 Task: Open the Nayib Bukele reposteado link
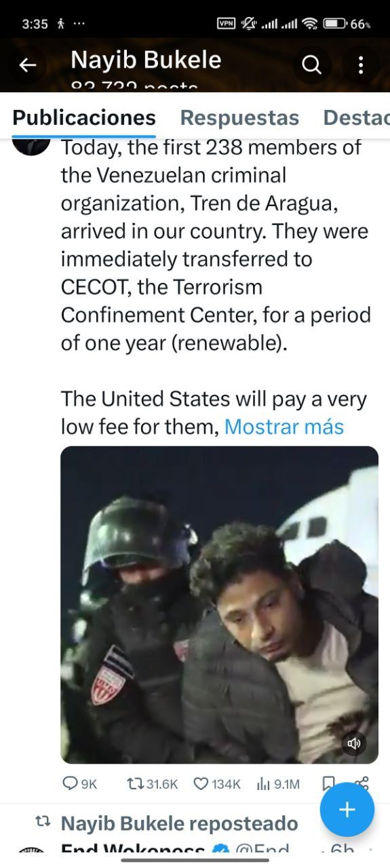(x=180, y=823)
